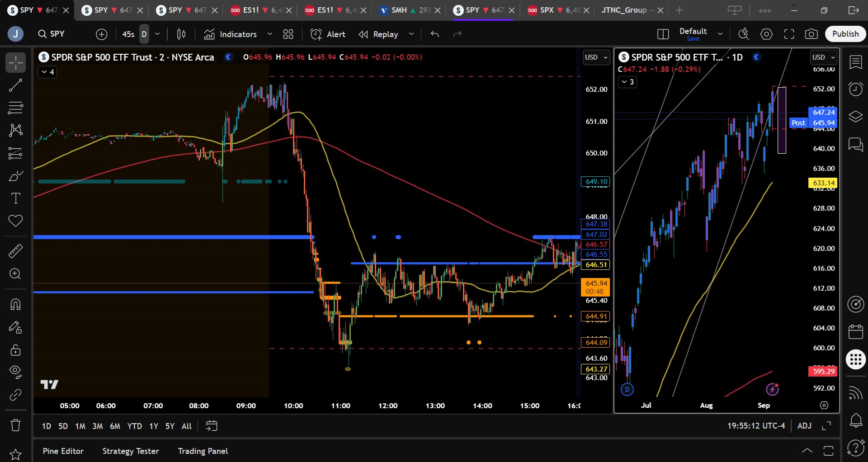Screen dimensions: 868x462
Task: Open the Trading Panel tab
Action: coord(203,451)
